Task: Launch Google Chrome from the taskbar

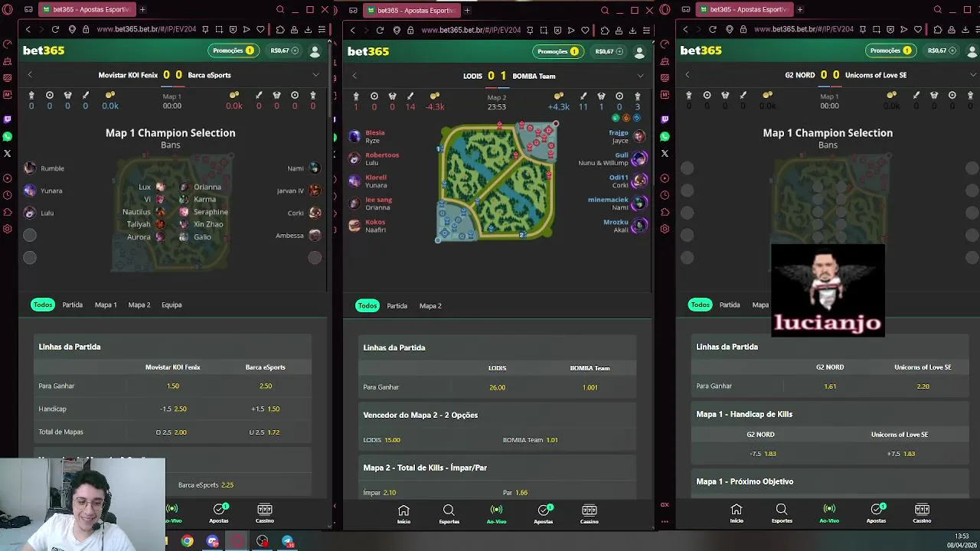Action: [x=187, y=542]
